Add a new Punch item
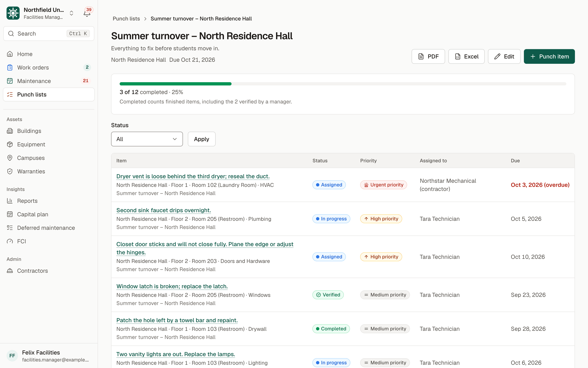Screen dimensions: 588x368 pos(549,56)
